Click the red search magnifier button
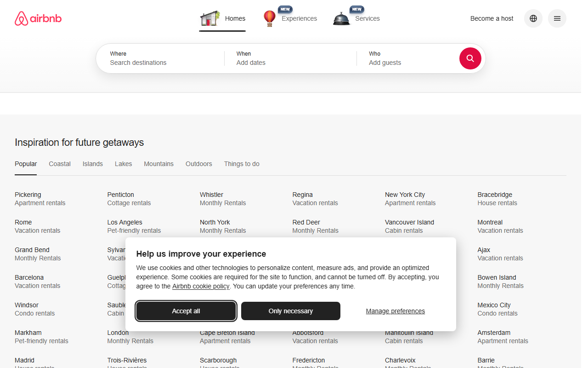588x368 pixels. 470,58
